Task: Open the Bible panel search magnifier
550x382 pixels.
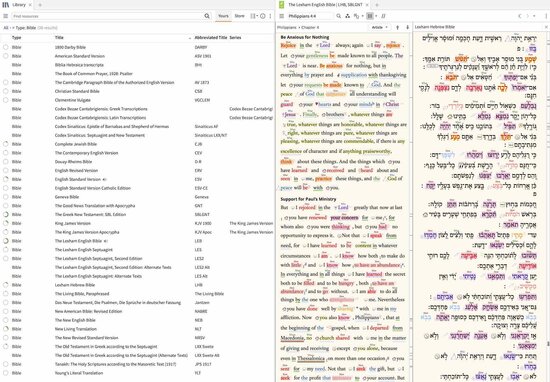Action: click(338, 16)
